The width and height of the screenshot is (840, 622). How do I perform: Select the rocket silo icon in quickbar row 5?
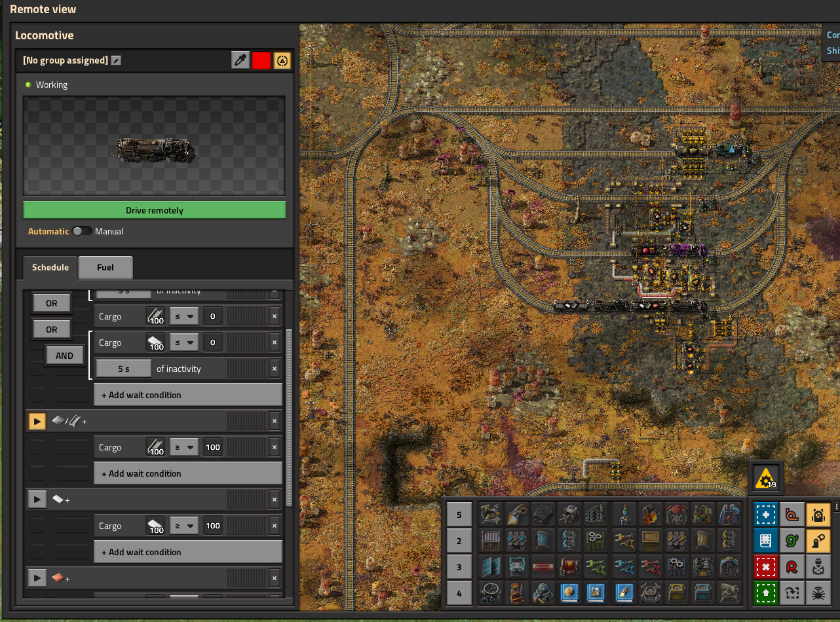pos(625,515)
